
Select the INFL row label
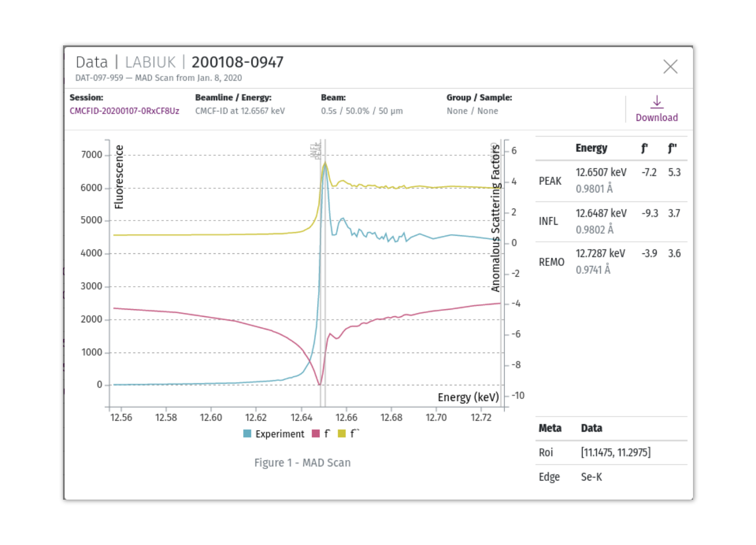click(x=548, y=222)
